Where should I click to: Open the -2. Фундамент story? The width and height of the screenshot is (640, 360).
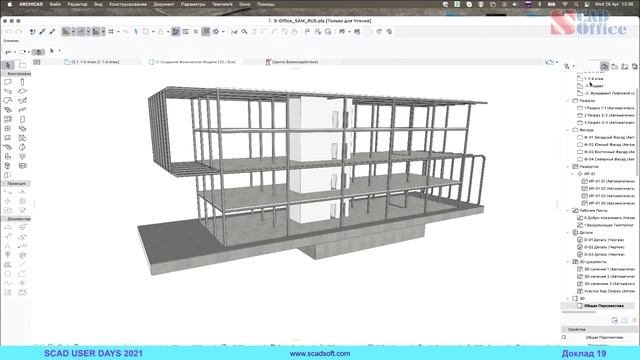(606, 93)
